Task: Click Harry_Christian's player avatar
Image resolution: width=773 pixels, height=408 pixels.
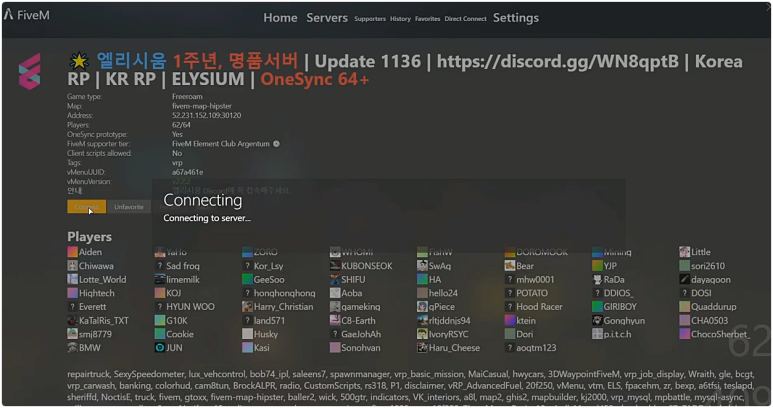Action: (247, 306)
